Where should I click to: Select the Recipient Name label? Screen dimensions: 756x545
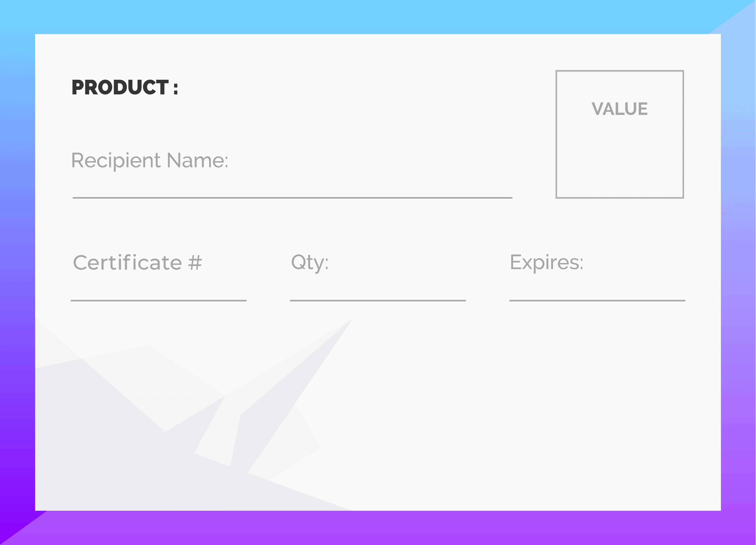pos(150,160)
